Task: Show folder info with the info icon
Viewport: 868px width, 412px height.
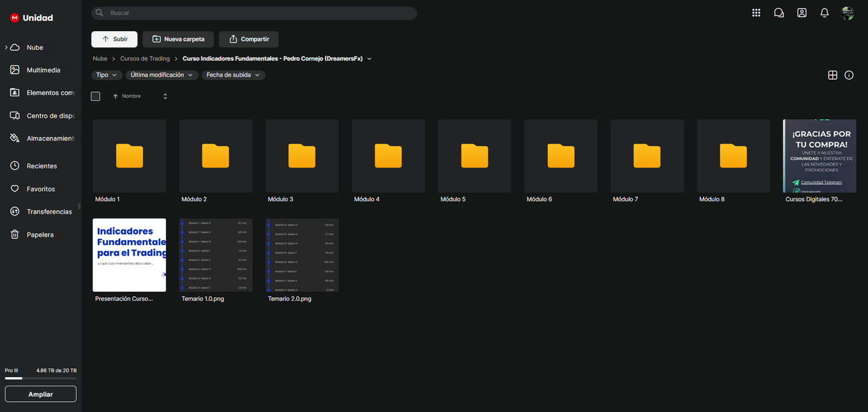Action: [849, 75]
